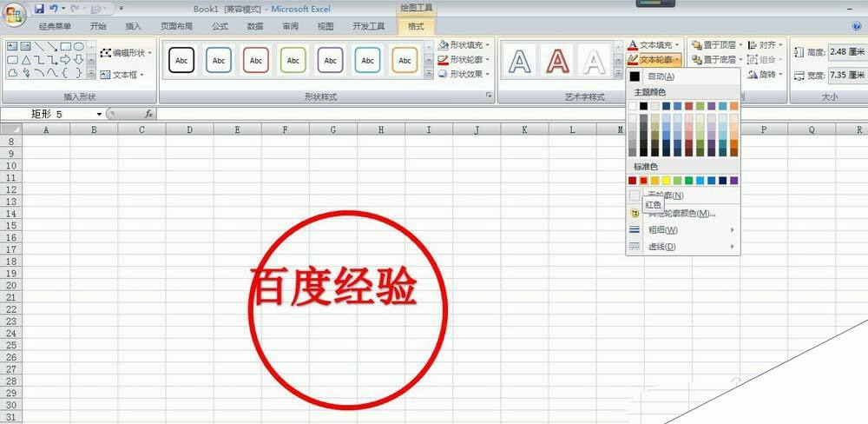Image resolution: width=868 pixels, height=424 pixels.
Task: Open the Office button menu
Action: pyautogui.click(x=13, y=13)
